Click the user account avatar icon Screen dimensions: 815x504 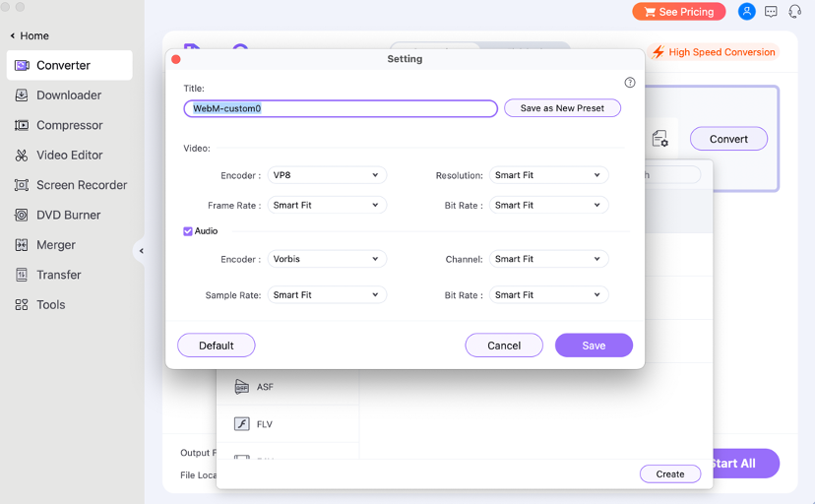[746, 12]
